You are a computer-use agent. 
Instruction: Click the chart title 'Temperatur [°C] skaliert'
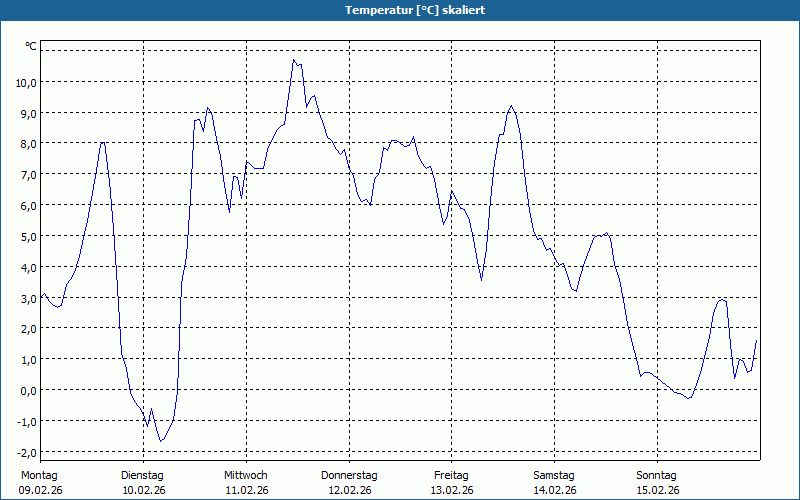(415, 10)
